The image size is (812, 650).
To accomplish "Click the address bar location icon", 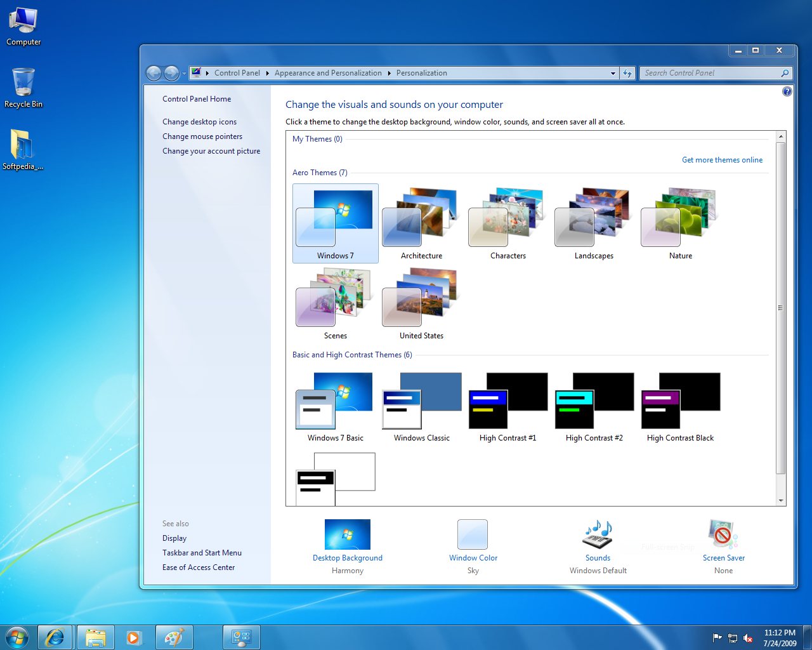I will point(197,72).
